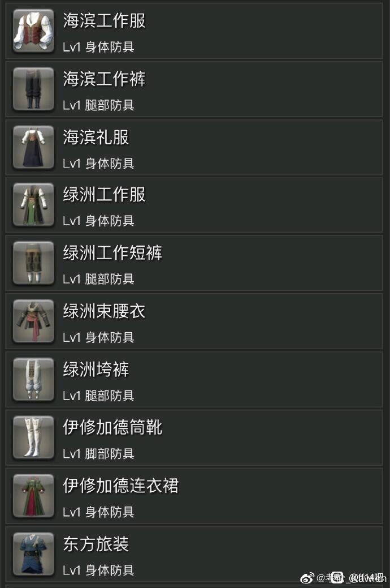Open the 海滨礼服 item title

pos(96,138)
